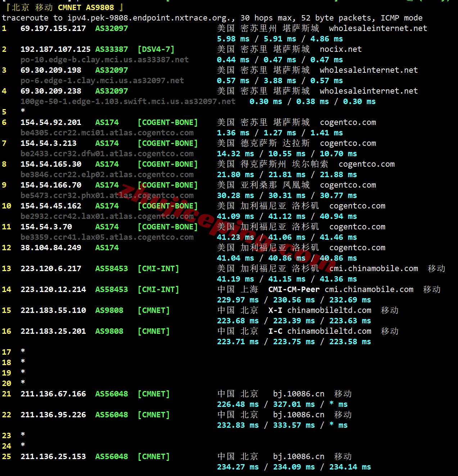Click wholesaleinternet.net on hop 1
Viewport: 458px width, 476px height.
[378, 28]
